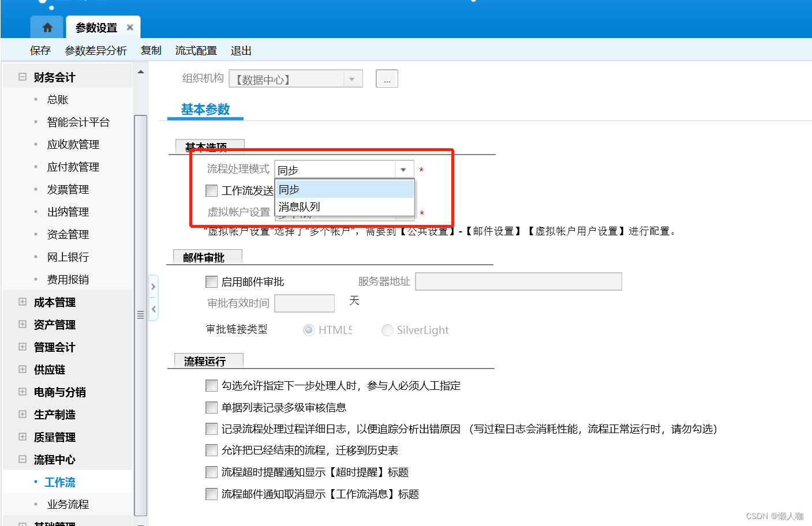This screenshot has width=812, height=526.
Task: Expand the 供应链 node
Action: [x=23, y=369]
